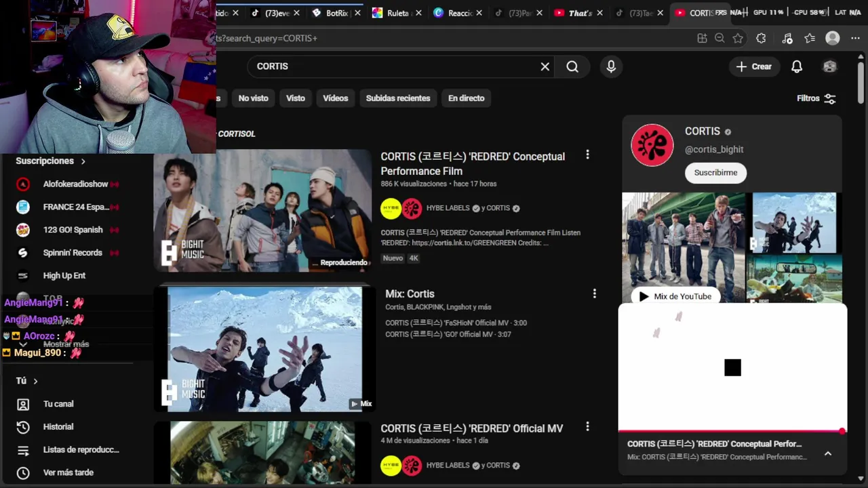Image resolution: width=868 pixels, height=488 pixels.
Task: Open browser favorites list icon
Action: click(x=810, y=39)
